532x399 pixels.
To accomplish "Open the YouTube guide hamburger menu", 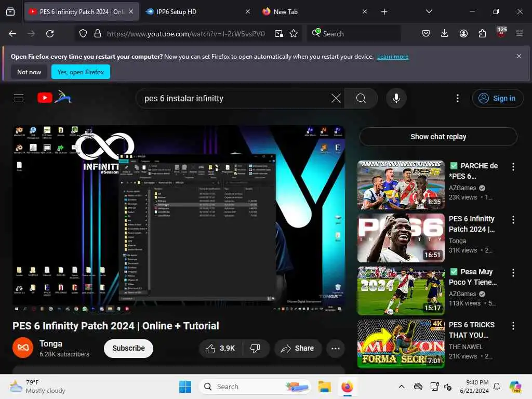I will click(19, 98).
